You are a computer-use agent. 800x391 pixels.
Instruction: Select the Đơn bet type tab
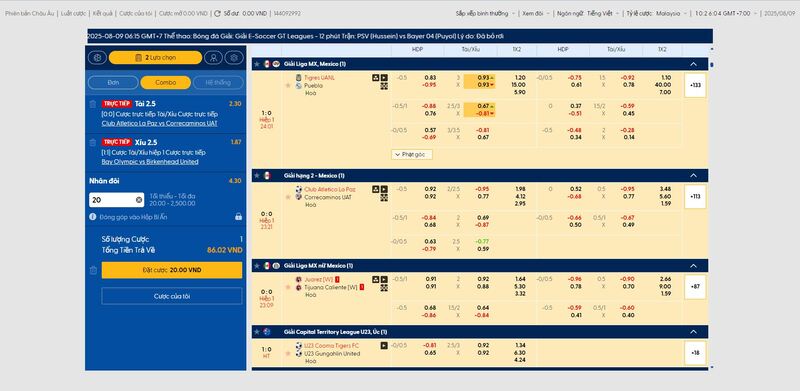pyautogui.click(x=113, y=83)
